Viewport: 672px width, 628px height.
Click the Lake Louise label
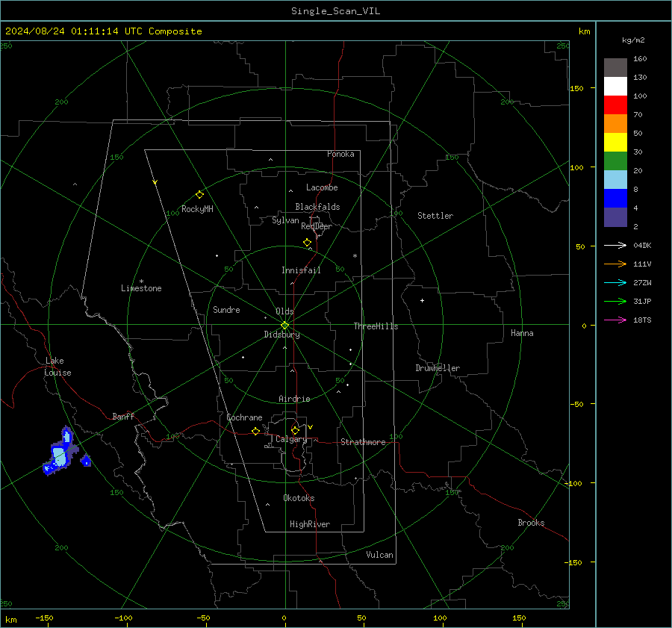tap(57, 367)
